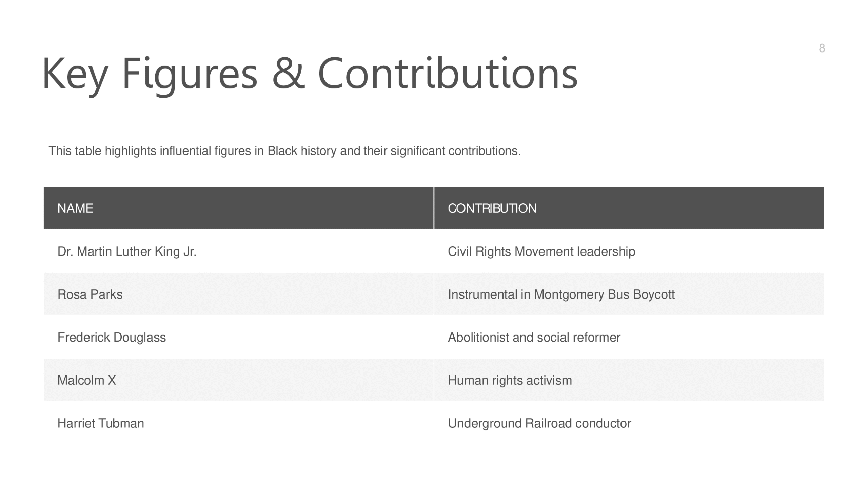The height and width of the screenshot is (488, 868).
Task: Click the Frederick Douglass name cell
Action: point(112,337)
